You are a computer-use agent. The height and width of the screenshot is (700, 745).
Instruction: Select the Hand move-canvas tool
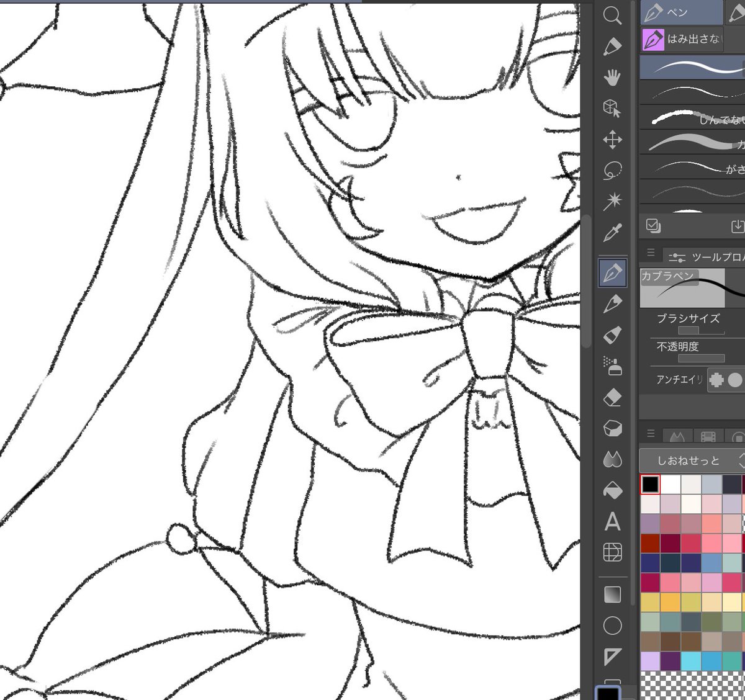(613, 78)
